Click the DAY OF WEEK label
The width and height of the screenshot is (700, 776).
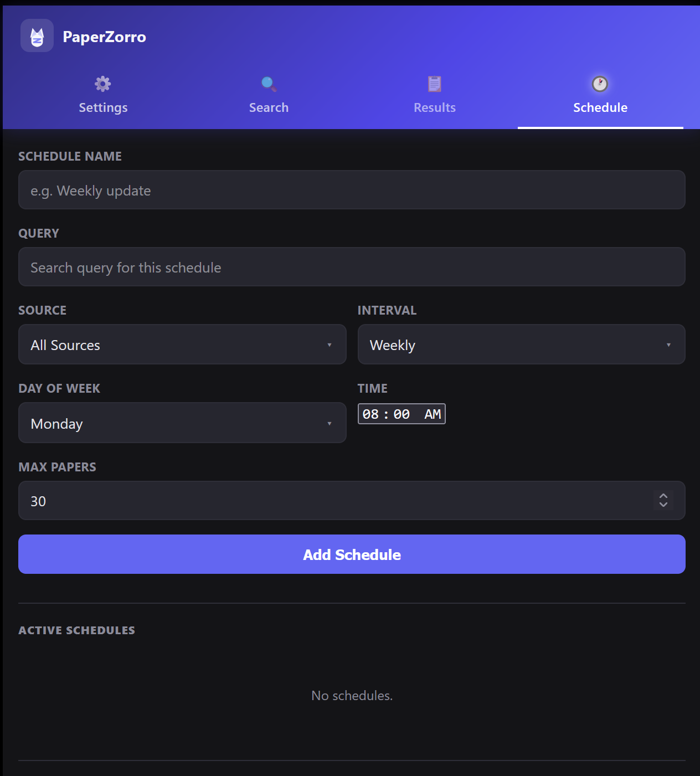[x=59, y=388]
